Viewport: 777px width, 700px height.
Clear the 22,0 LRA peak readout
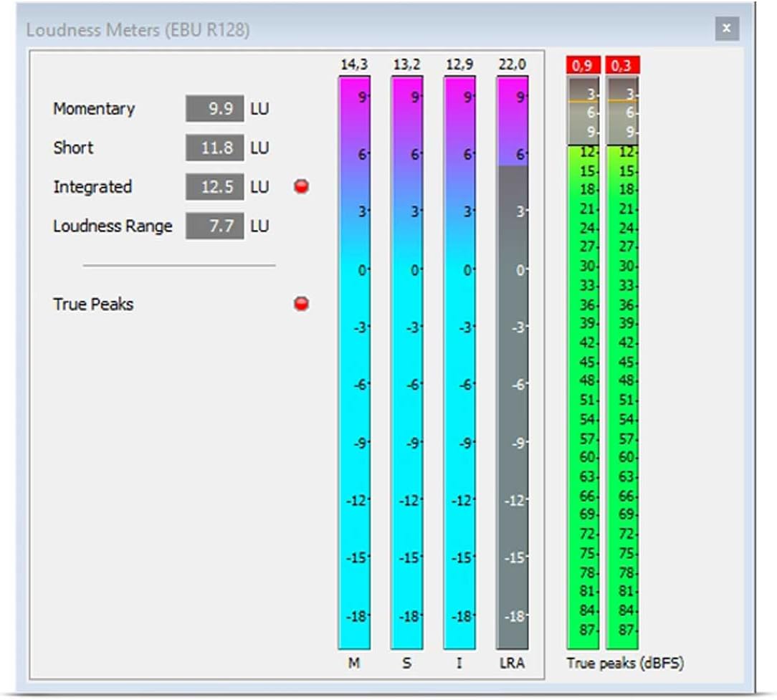[512, 63]
